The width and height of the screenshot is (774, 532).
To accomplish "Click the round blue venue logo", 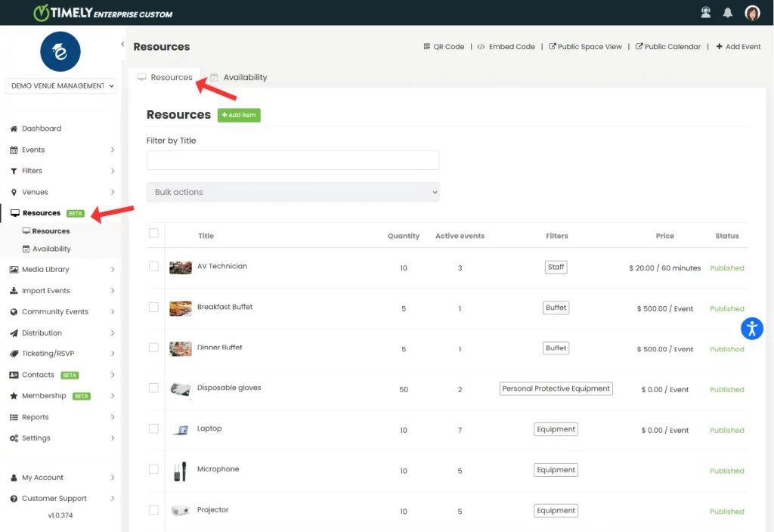I will (x=60, y=51).
